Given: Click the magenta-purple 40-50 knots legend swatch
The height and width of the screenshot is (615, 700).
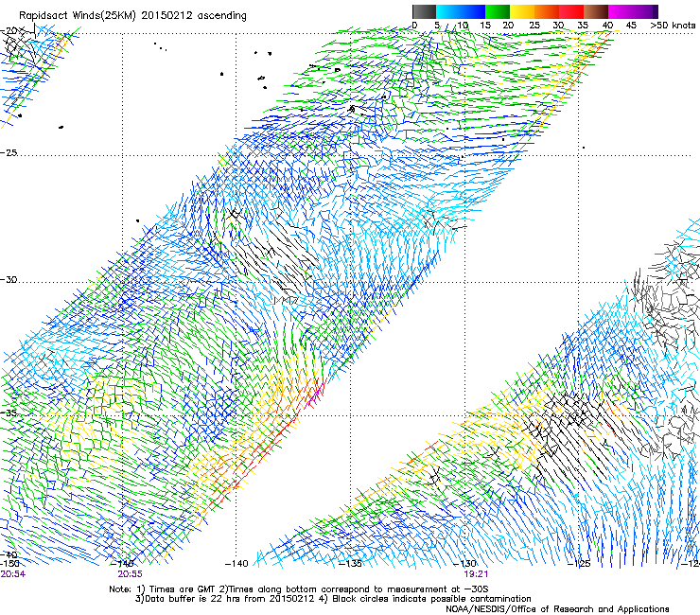Looking at the screenshot, I should pos(633,11).
